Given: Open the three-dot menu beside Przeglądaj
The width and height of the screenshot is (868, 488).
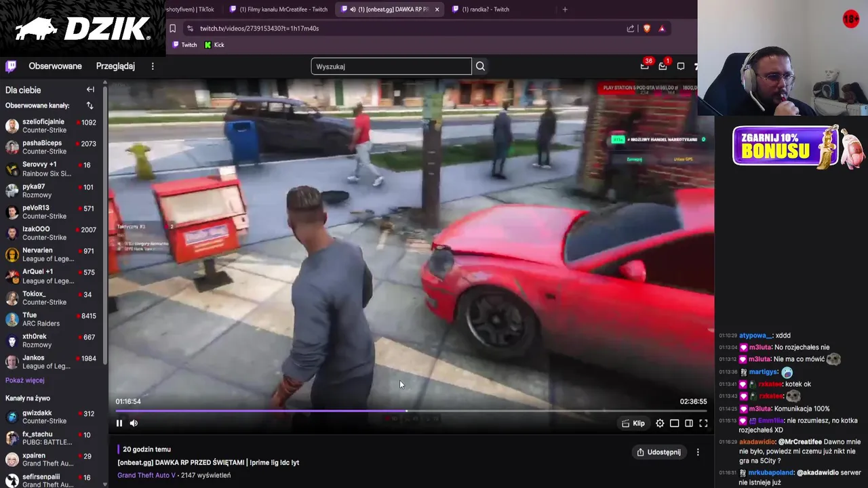Looking at the screenshot, I should [x=153, y=66].
